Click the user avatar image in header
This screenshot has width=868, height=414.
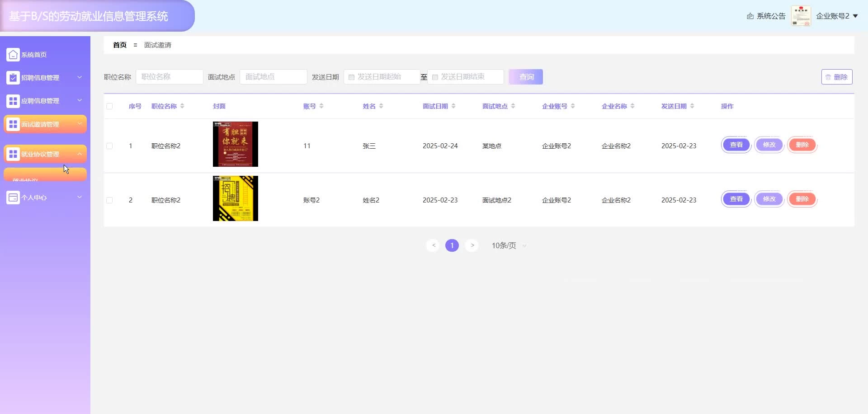pos(801,16)
